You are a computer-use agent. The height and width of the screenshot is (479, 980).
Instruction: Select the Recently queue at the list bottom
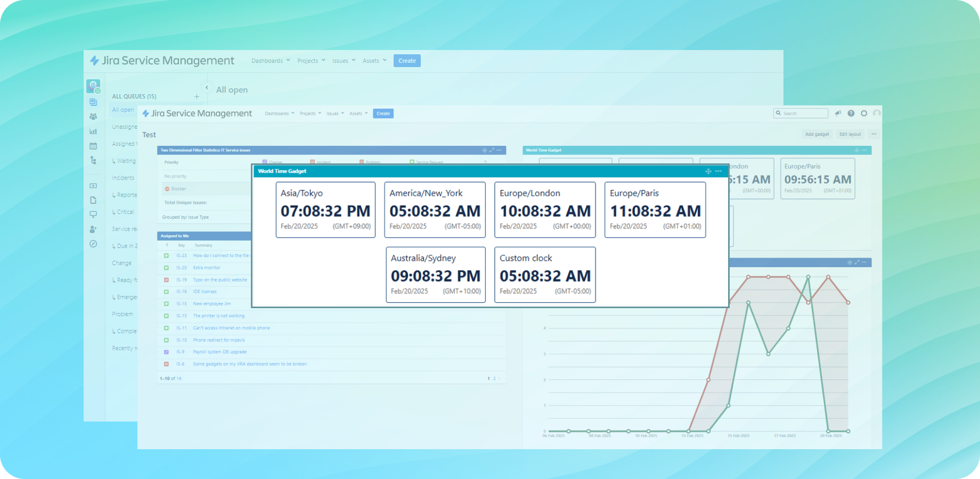click(x=125, y=348)
